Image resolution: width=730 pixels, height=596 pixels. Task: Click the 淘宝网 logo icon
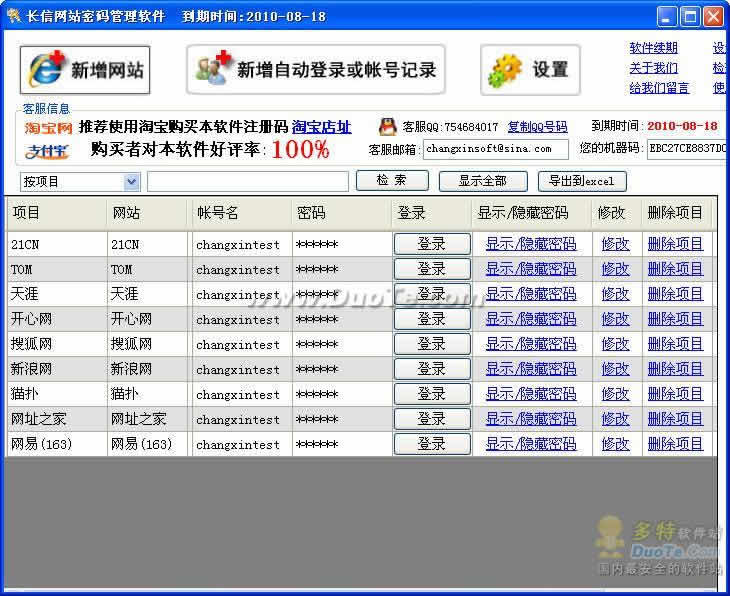[x=48, y=128]
